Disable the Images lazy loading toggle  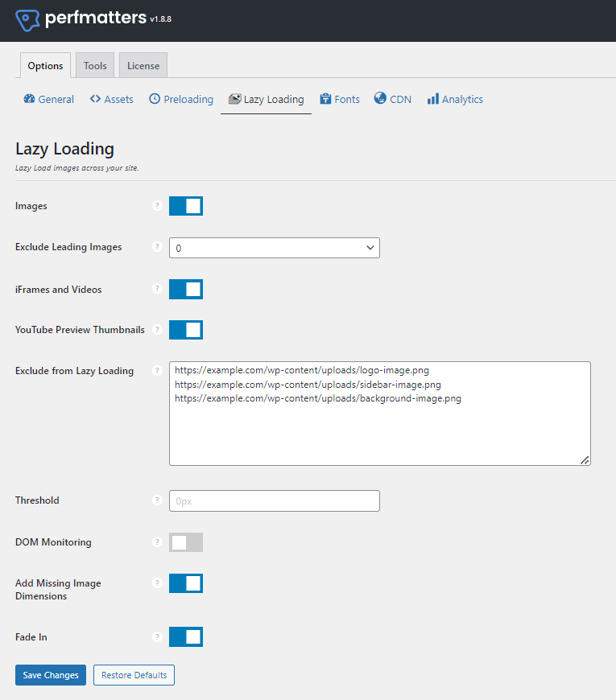186,206
